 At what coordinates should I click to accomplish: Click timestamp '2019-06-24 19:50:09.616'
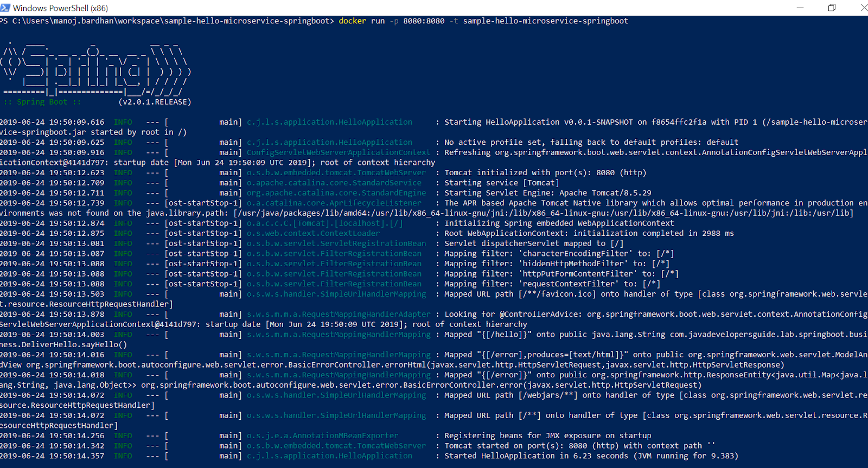(52, 123)
